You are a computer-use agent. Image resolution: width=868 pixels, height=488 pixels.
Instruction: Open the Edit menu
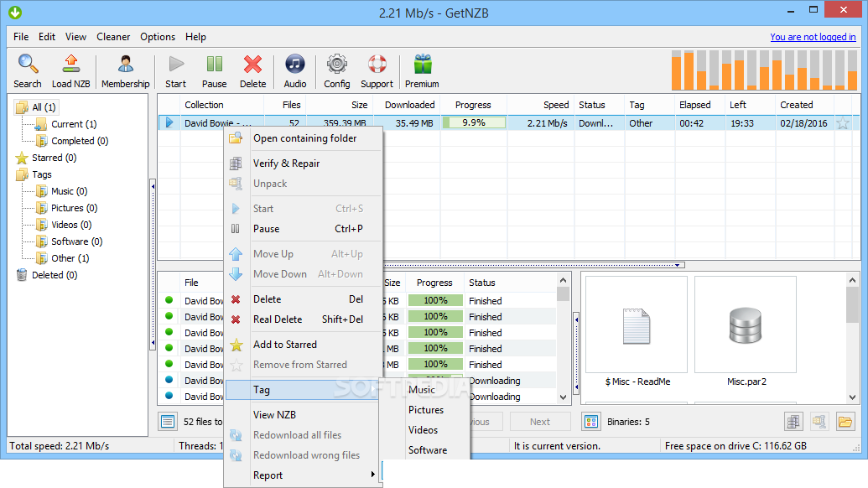[x=47, y=37]
